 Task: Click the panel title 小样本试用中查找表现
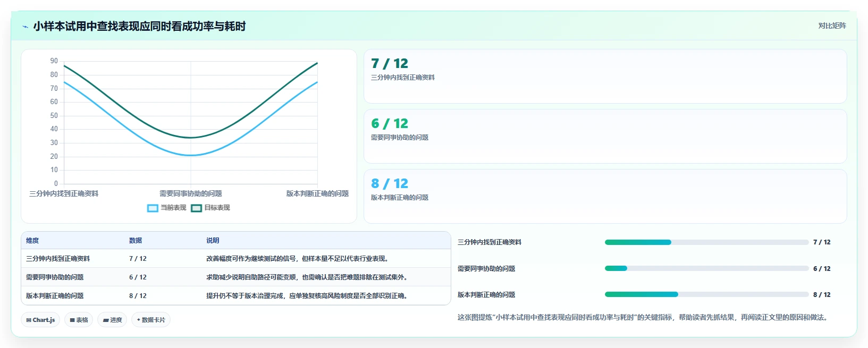[139, 27]
